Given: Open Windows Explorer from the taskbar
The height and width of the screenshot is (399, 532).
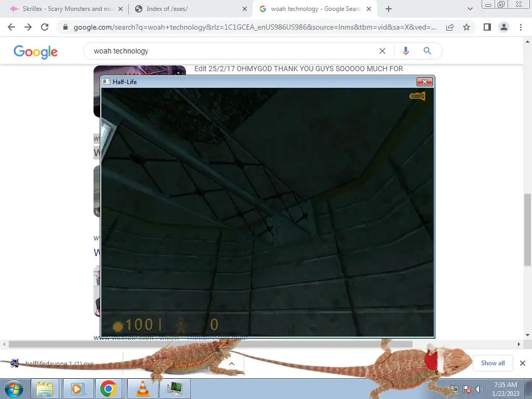Looking at the screenshot, I should pos(45,389).
